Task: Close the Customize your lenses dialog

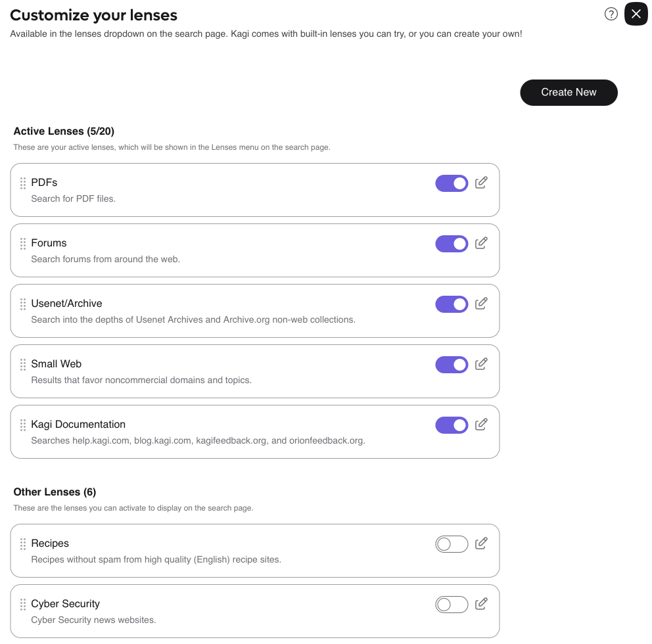Action: (636, 14)
